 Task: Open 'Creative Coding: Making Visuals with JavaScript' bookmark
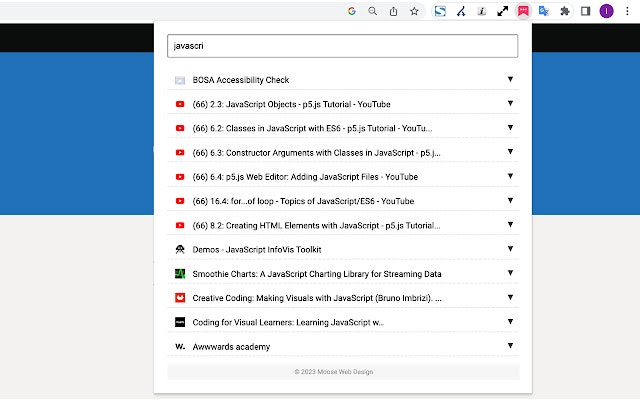click(317, 298)
